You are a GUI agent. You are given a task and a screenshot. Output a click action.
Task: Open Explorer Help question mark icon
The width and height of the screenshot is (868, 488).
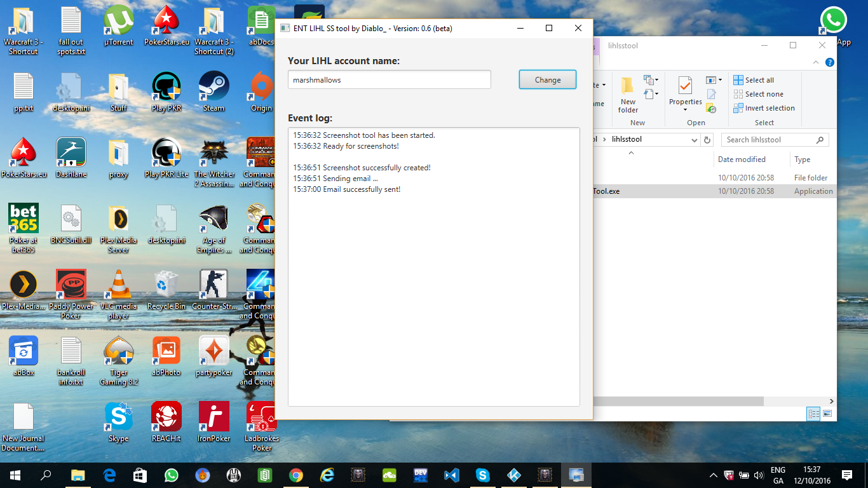829,62
